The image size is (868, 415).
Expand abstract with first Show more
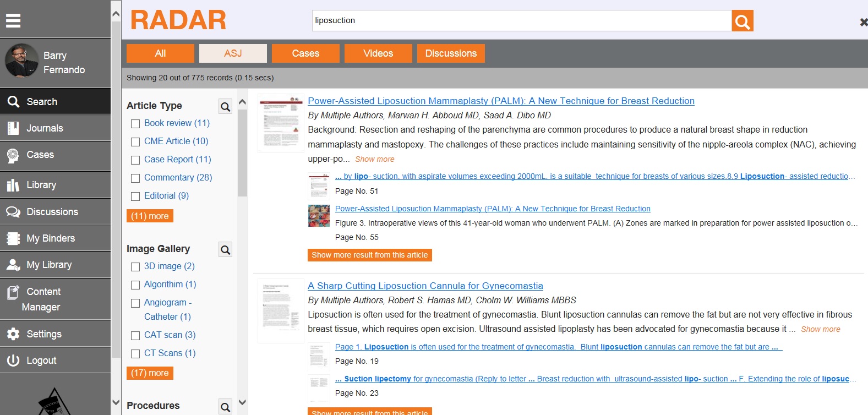click(x=374, y=159)
